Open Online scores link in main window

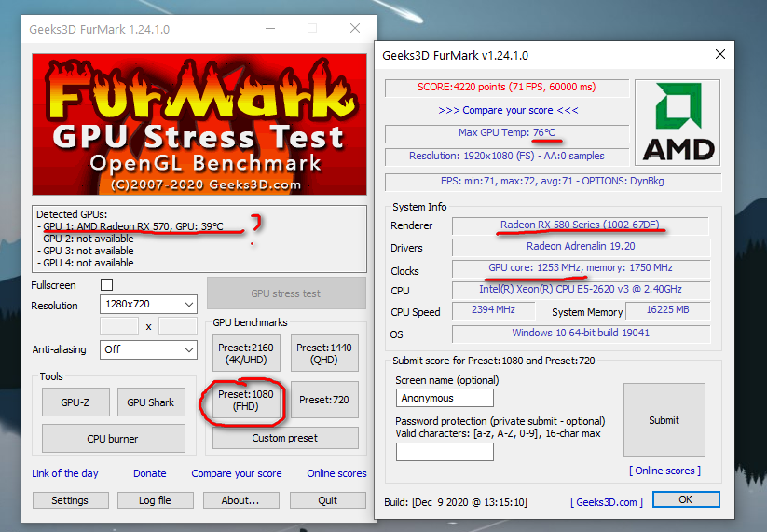336,473
